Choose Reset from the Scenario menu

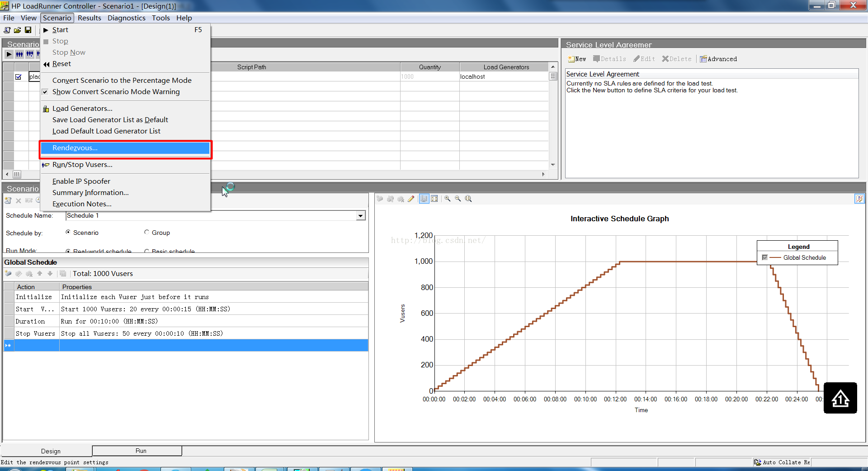(x=125, y=64)
